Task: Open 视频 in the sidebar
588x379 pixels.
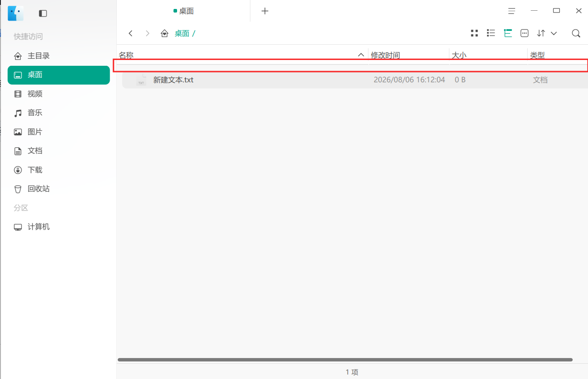Action: pyautogui.click(x=59, y=94)
